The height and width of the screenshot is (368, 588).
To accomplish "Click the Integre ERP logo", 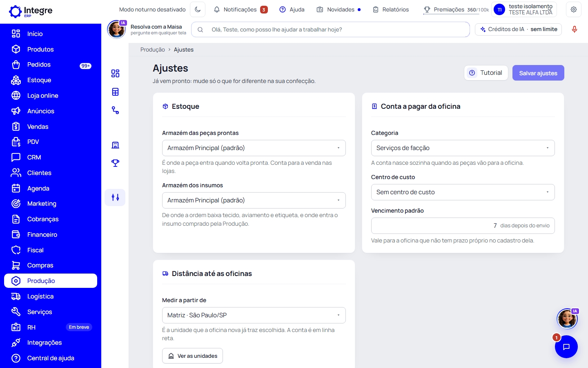I will point(31,11).
